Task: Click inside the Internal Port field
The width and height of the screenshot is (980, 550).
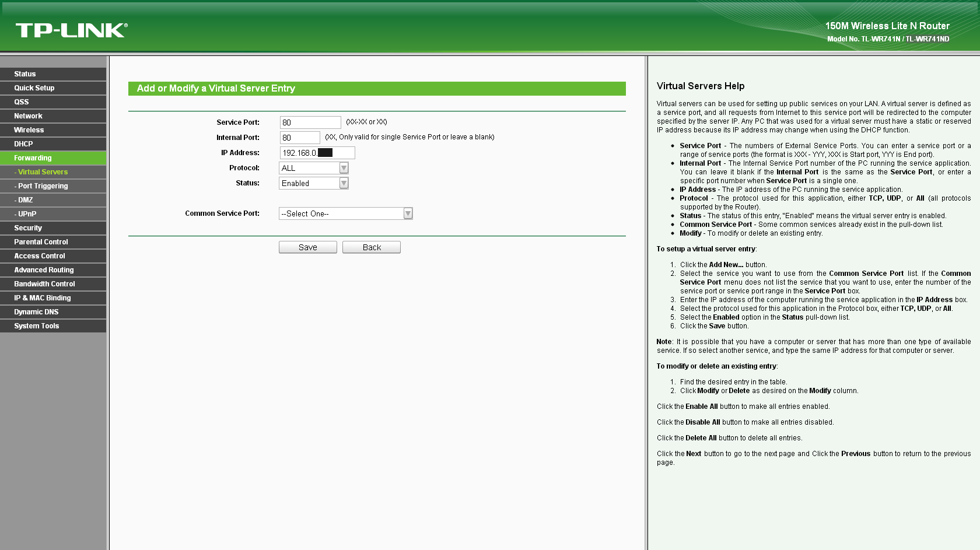Action: pyautogui.click(x=299, y=137)
